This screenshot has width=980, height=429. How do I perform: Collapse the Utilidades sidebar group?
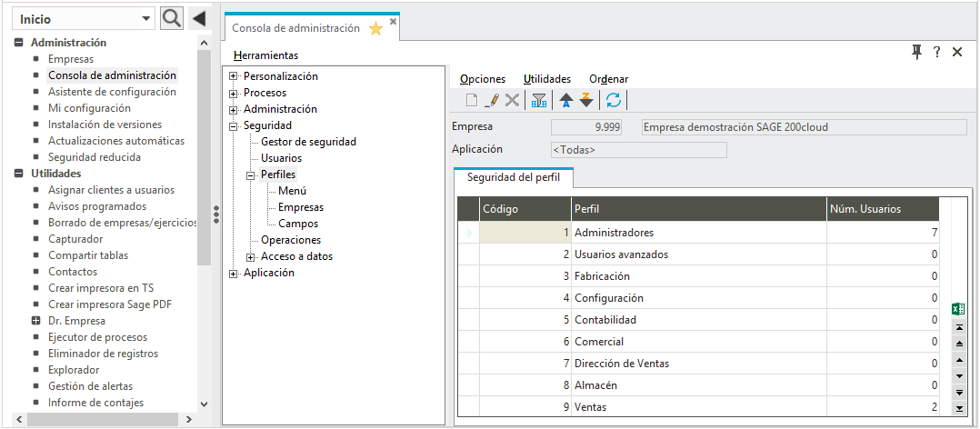tap(19, 174)
